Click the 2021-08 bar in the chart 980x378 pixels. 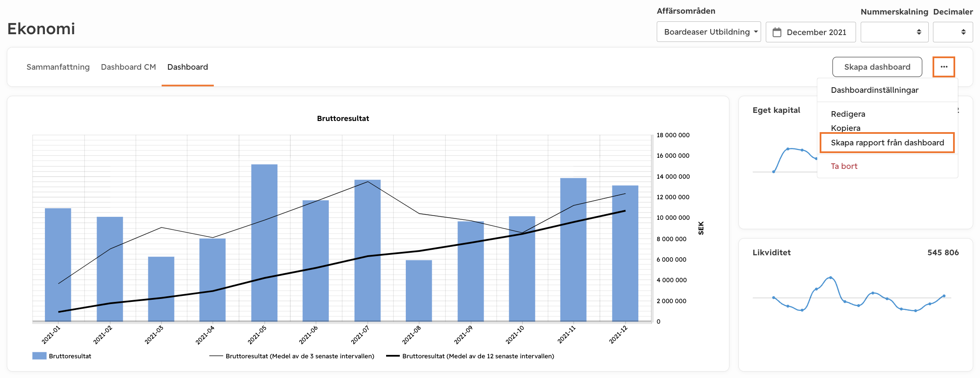(x=419, y=290)
